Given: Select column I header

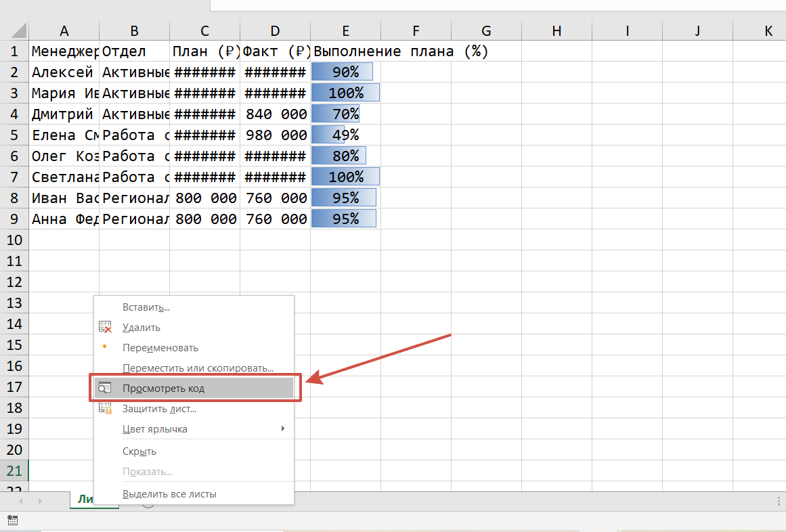Looking at the screenshot, I should pyautogui.click(x=627, y=31).
